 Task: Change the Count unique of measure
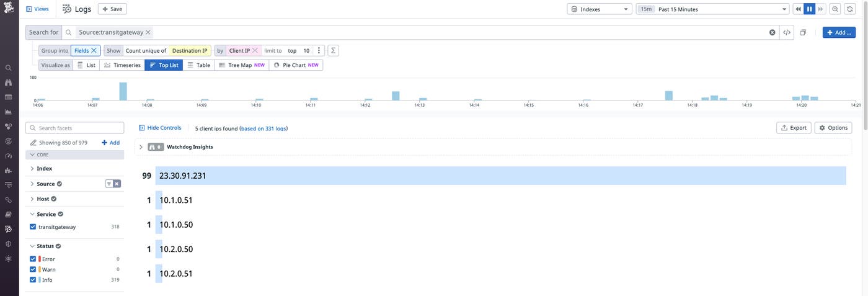point(146,50)
